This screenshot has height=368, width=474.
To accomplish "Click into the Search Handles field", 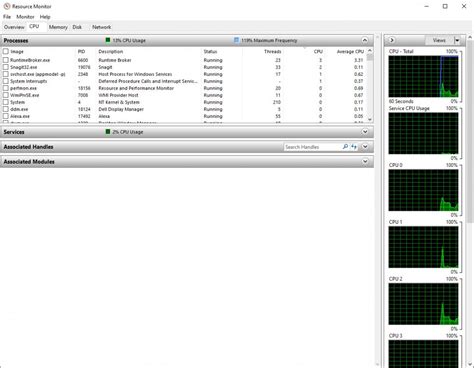I will coord(312,147).
